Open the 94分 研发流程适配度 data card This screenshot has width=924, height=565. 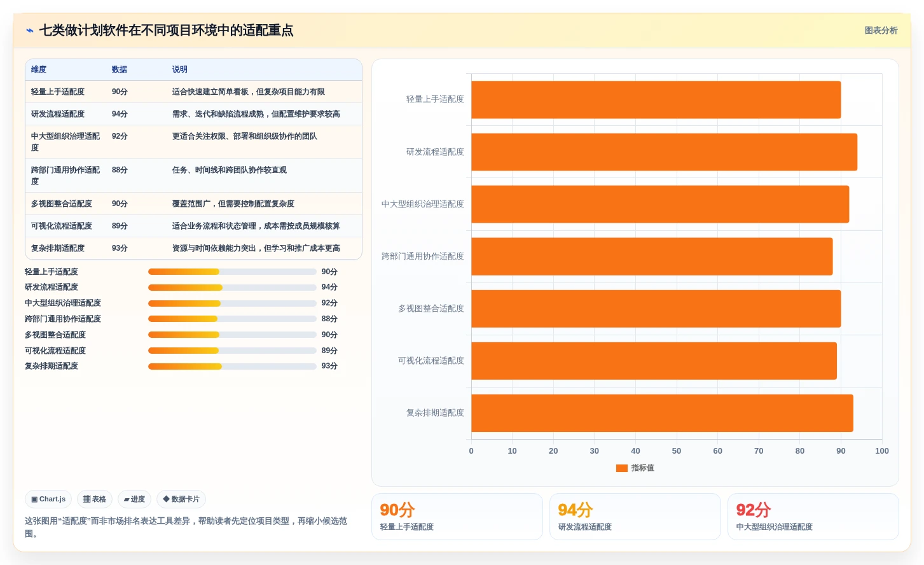[x=635, y=517]
